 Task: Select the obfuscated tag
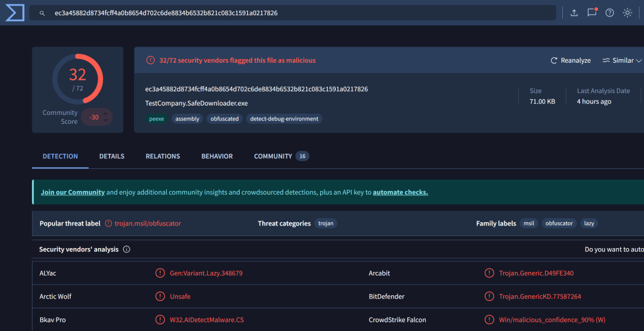tap(225, 119)
